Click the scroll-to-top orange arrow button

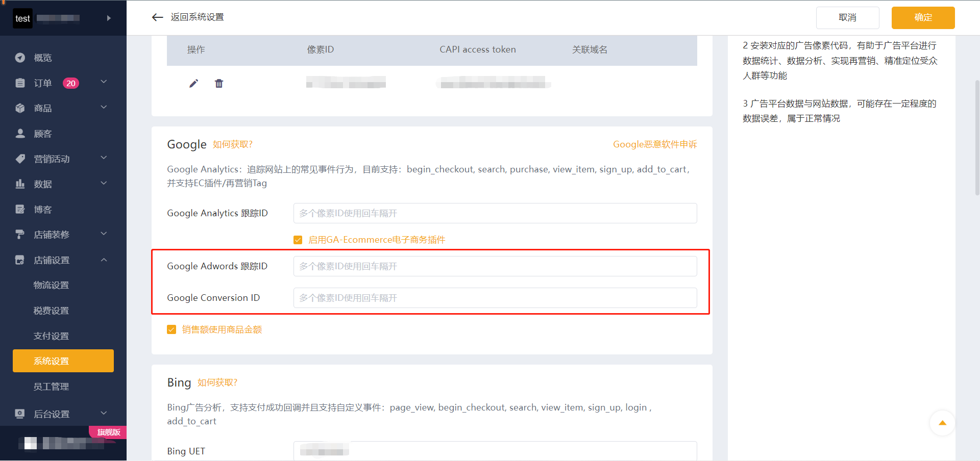click(x=942, y=423)
